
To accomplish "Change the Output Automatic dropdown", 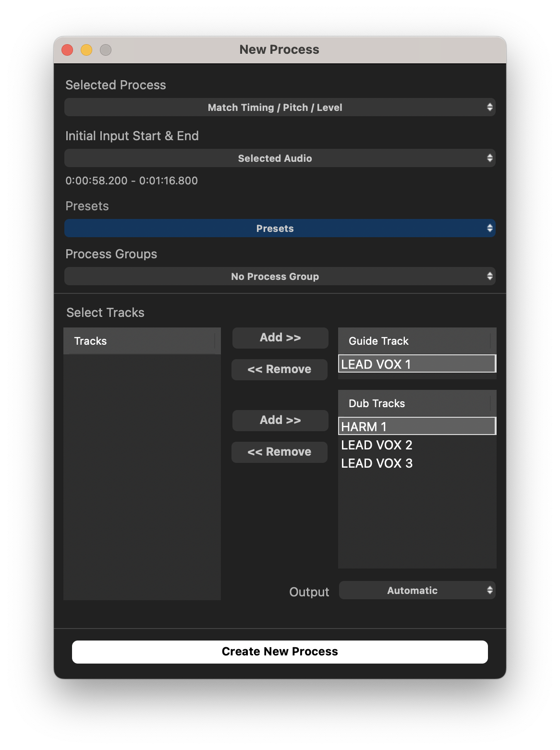I will 417,591.
